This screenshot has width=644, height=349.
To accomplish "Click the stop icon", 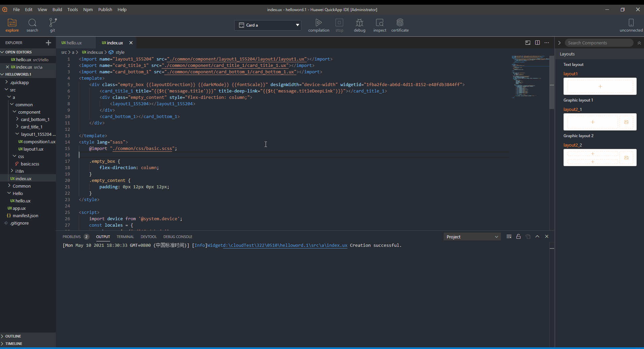I will click(339, 23).
